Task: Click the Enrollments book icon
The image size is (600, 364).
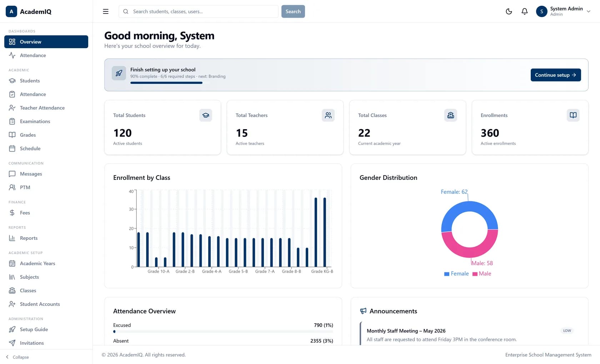Action: [573, 115]
